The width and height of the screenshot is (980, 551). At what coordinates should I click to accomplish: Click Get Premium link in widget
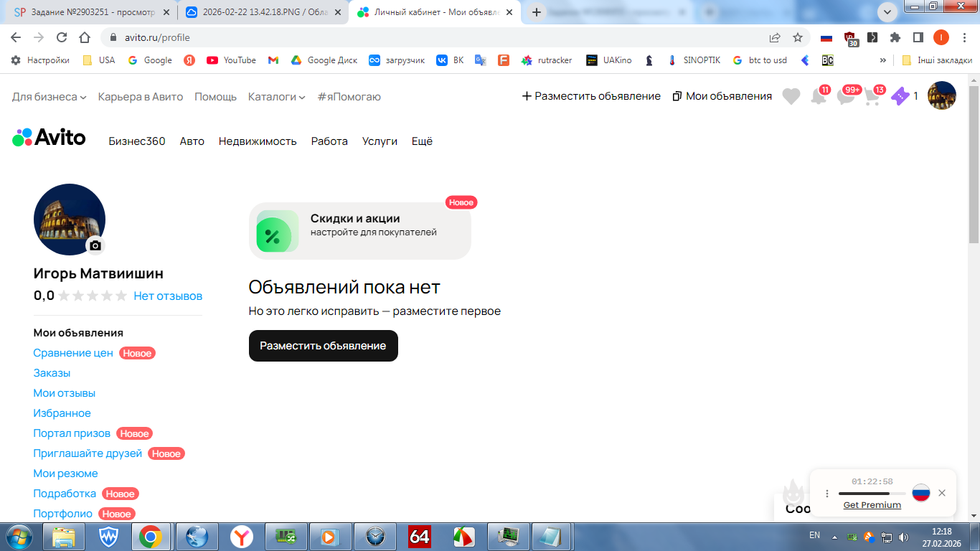(872, 505)
